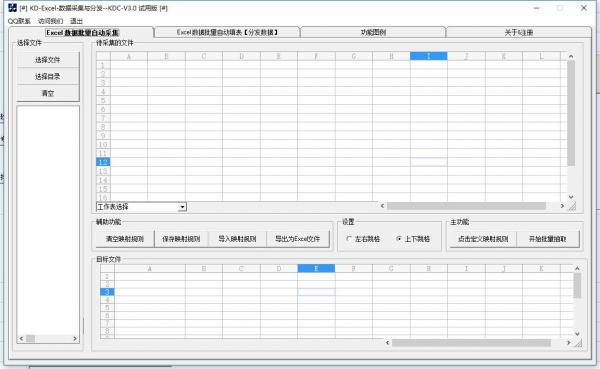This screenshot has width=600, height=369.
Task: Select the 左右跳格 radio option
Action: point(362,239)
